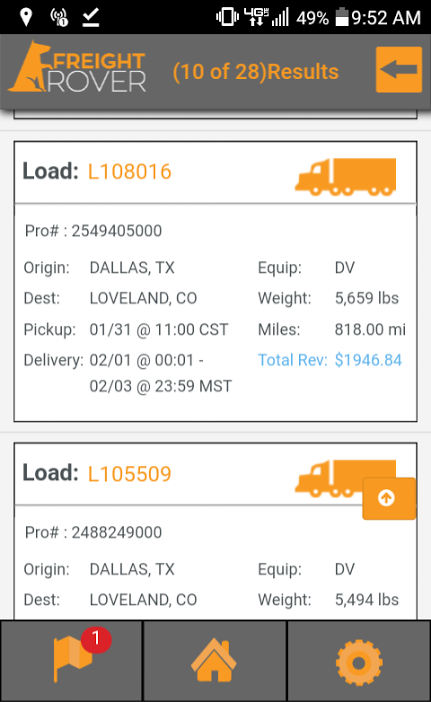This screenshot has width=431, height=702.
Task: Open the flag notifications tab
Action: pos(72,660)
